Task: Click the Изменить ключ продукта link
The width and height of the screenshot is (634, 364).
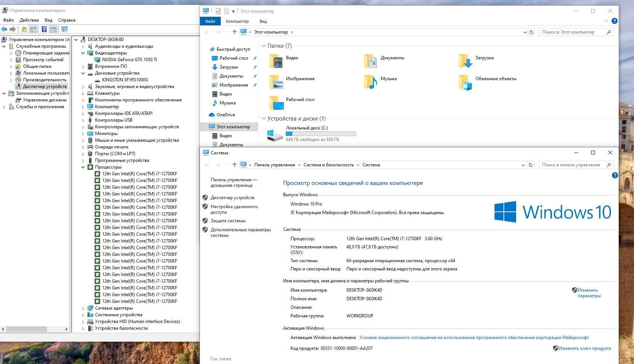Action: coord(585,348)
